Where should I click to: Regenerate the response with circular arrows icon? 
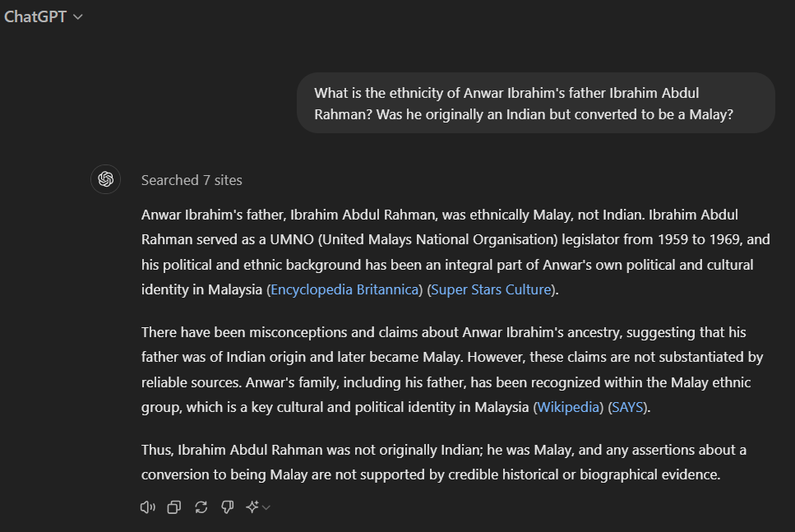(201, 507)
